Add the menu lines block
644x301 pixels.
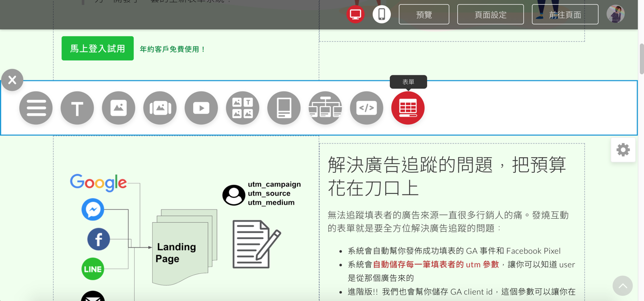pos(36,108)
